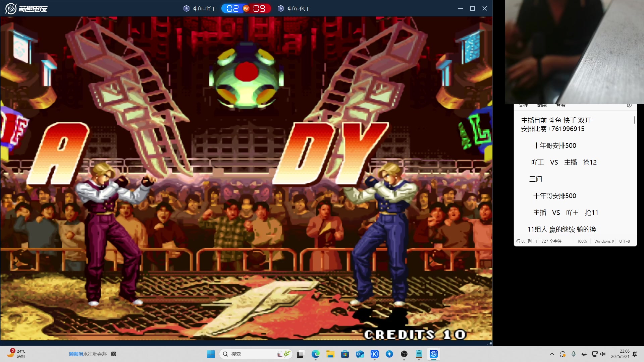Click the UTF-8 encoding status entry
The height and width of the screenshot is (362, 644).
pyautogui.click(x=625, y=241)
